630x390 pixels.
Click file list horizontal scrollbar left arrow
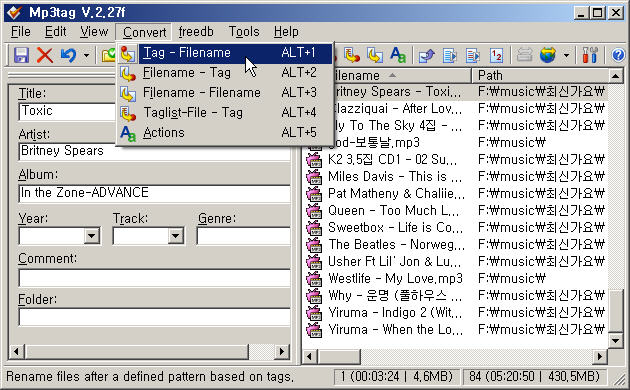pyautogui.click(x=309, y=356)
